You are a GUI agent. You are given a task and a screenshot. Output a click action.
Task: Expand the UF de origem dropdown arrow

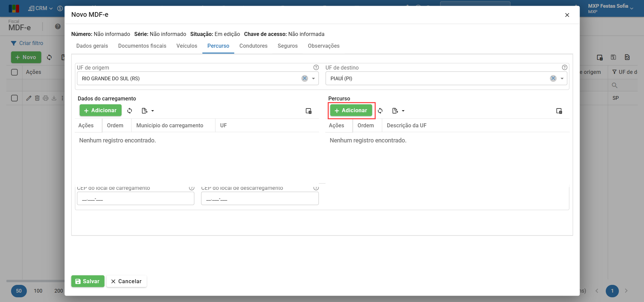(313, 79)
